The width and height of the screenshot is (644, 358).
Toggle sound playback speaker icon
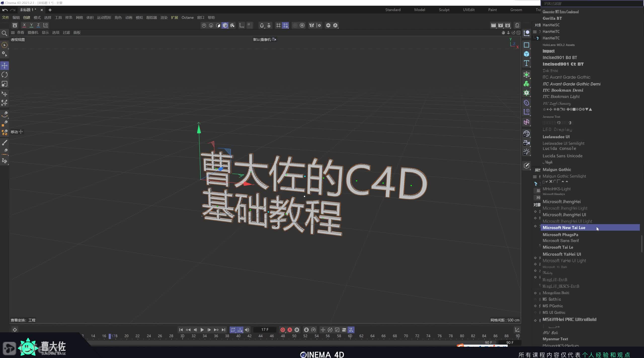coord(247,330)
